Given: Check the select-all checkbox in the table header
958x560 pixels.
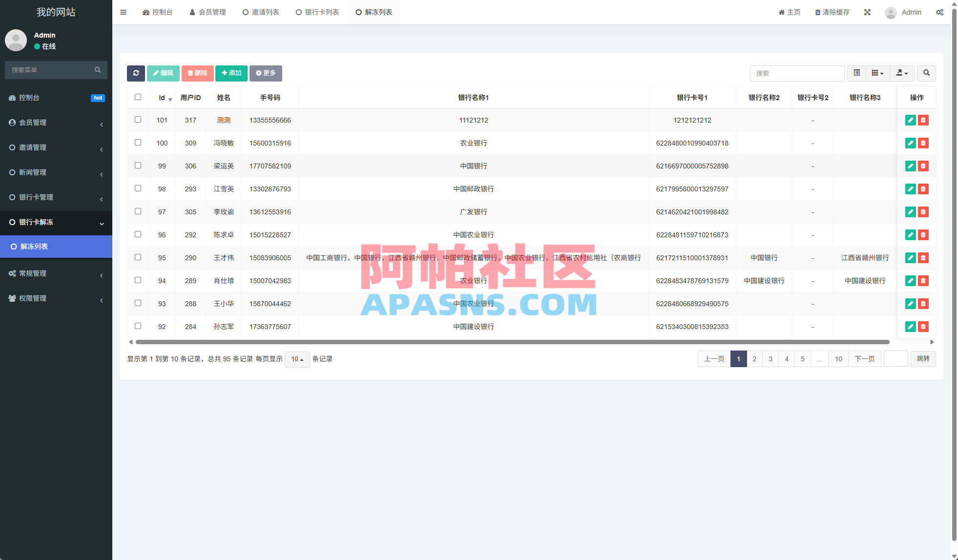Looking at the screenshot, I should pos(138,97).
